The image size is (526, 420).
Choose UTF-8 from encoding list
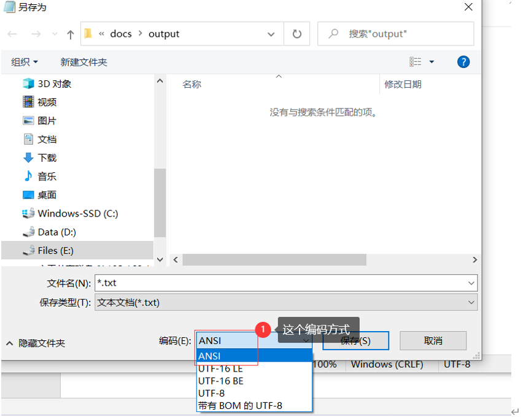click(x=212, y=393)
